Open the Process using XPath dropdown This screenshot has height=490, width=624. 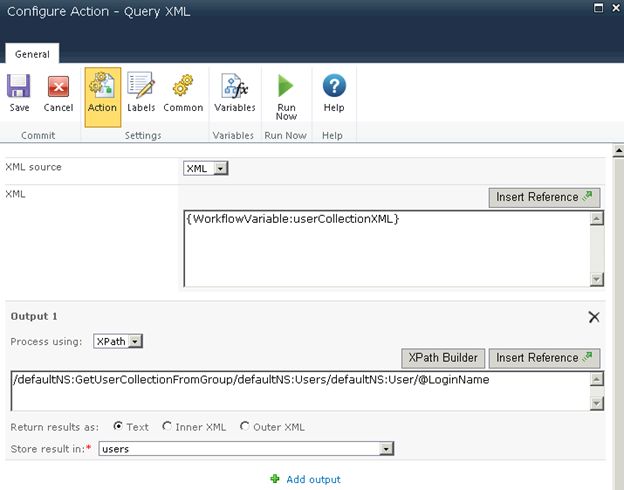pyautogui.click(x=118, y=341)
